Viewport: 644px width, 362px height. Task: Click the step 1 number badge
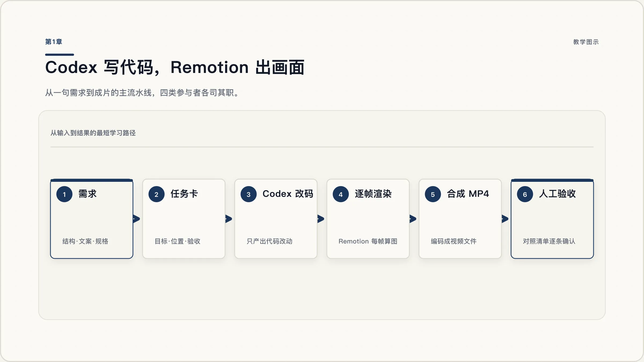coord(64,194)
